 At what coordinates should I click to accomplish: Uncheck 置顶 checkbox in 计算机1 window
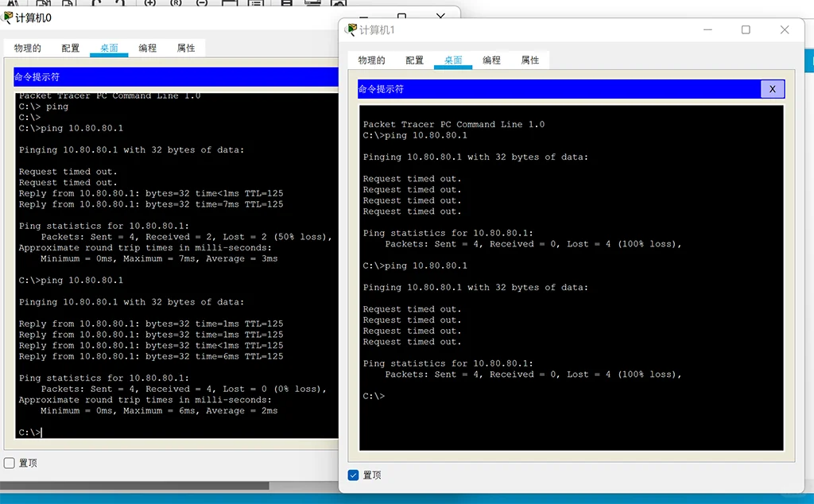pos(354,475)
